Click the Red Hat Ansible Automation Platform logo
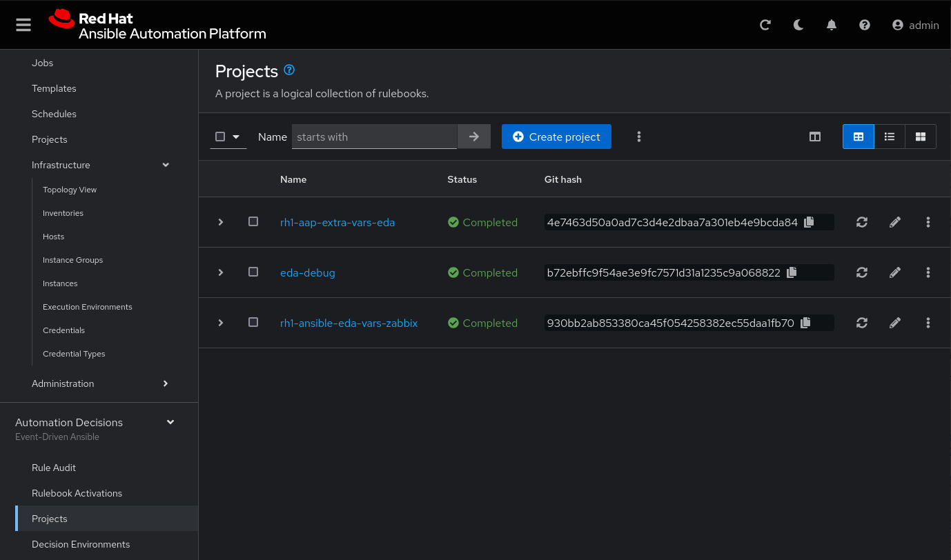This screenshot has height=560, width=951. click(x=157, y=25)
